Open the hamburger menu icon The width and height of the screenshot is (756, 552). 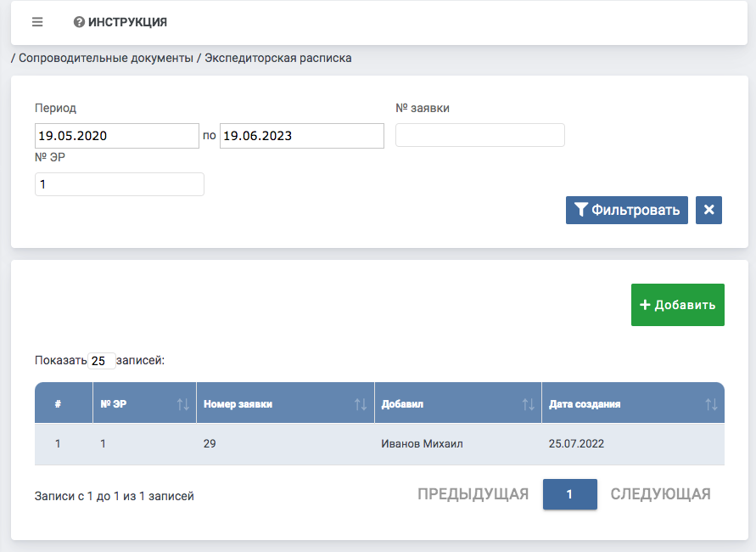pos(37,22)
